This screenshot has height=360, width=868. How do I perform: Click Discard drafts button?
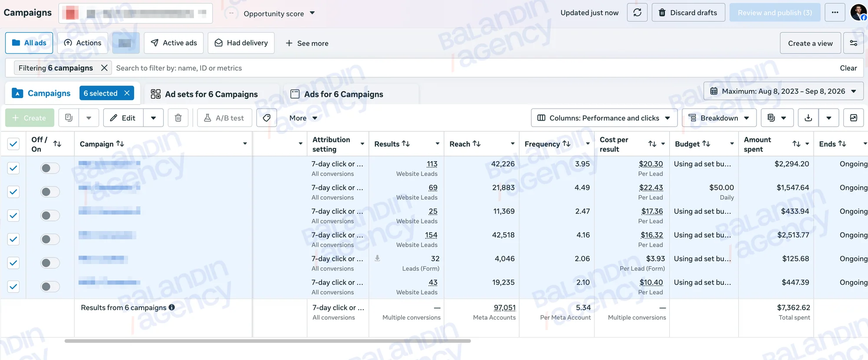(x=688, y=13)
